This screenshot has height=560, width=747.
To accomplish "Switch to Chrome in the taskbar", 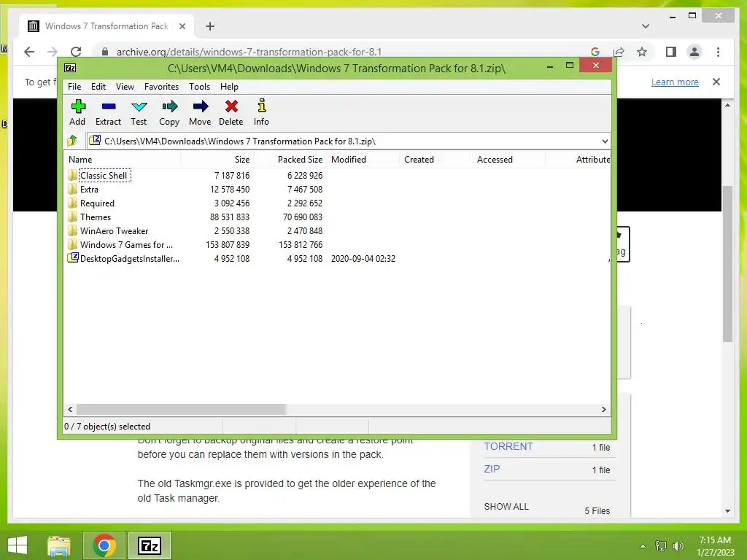I will tap(104, 545).
